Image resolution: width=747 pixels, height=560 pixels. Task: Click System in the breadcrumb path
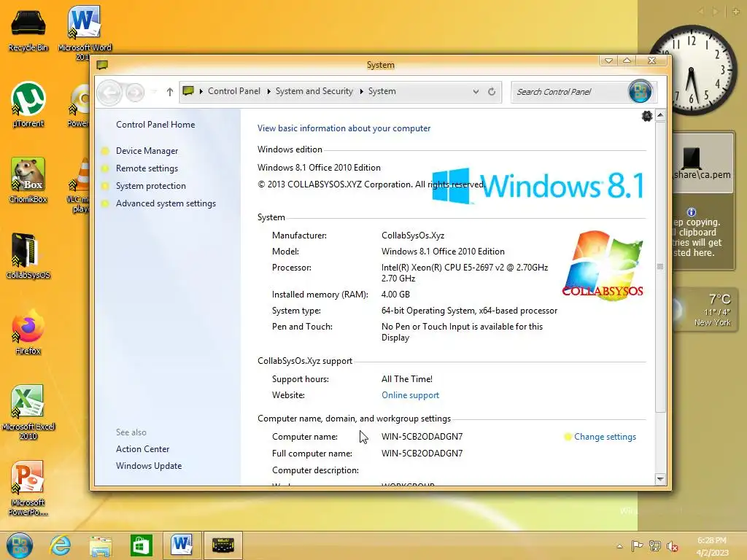pos(382,91)
